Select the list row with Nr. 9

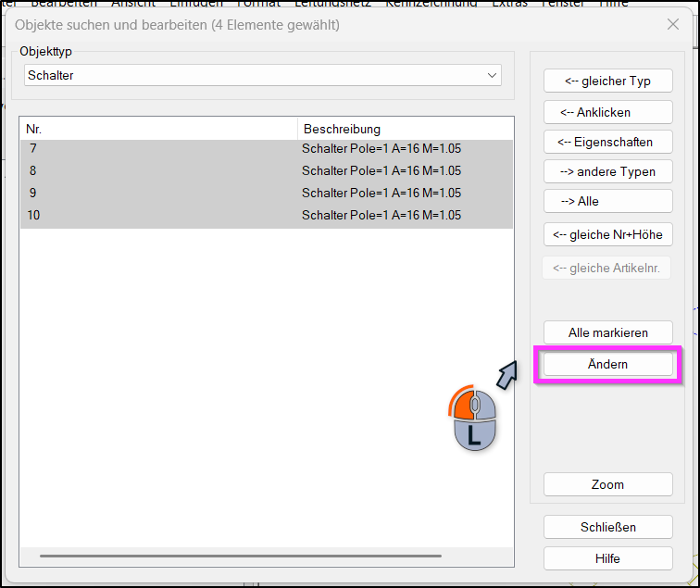267,193
